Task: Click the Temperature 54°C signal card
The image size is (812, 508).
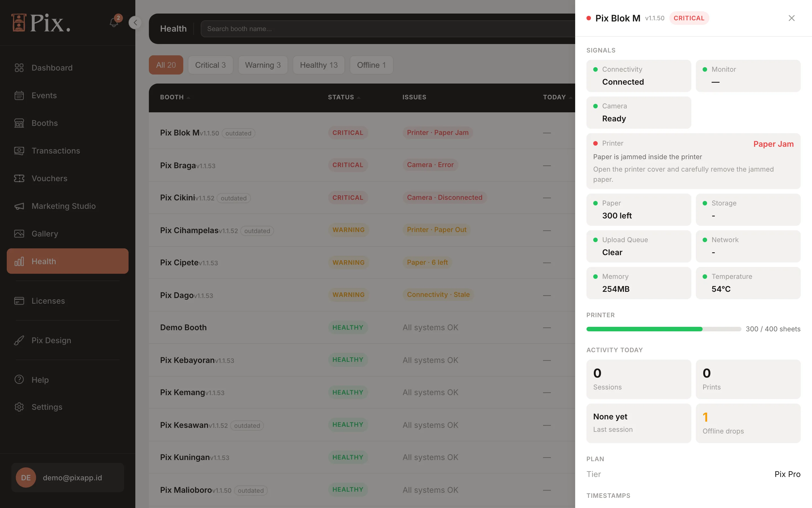Action: point(748,283)
